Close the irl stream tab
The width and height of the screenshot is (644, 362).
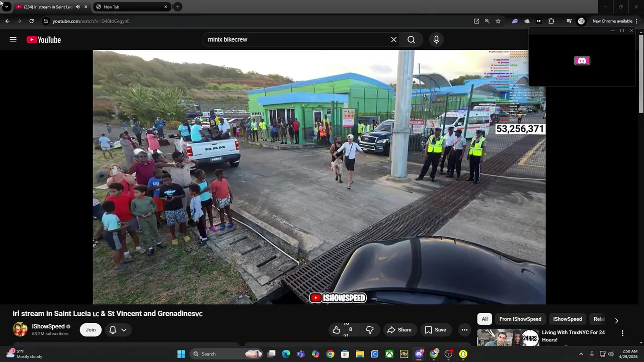pos(86,7)
